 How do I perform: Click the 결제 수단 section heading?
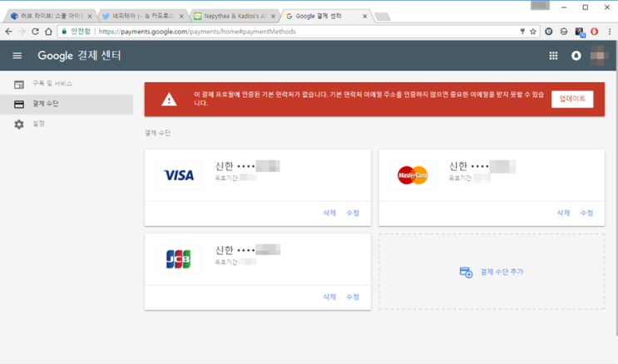pos(158,133)
